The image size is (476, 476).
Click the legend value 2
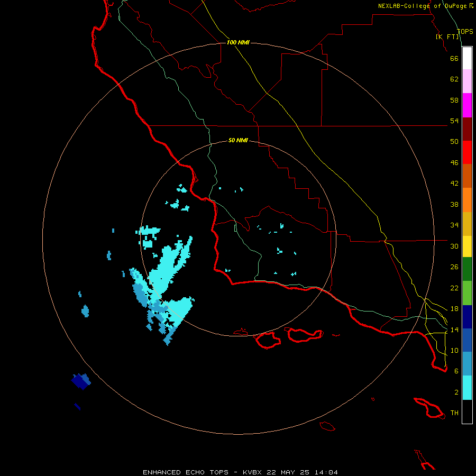click(x=456, y=392)
